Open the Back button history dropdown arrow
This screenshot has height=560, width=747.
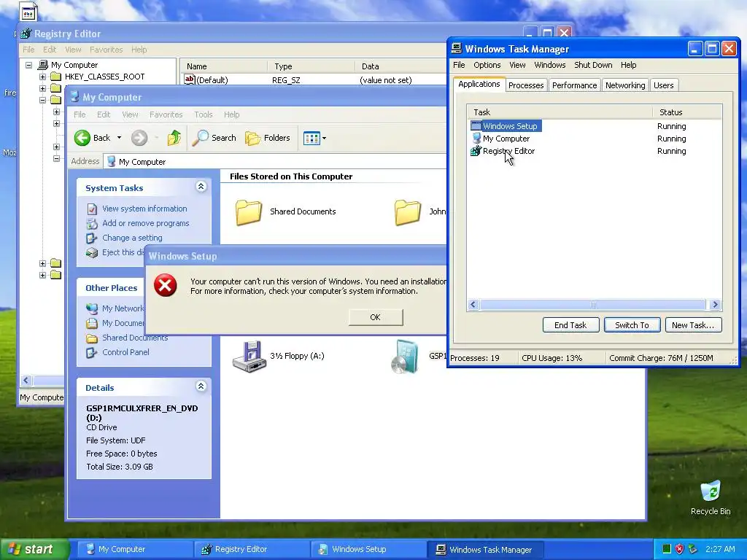pyautogui.click(x=119, y=138)
